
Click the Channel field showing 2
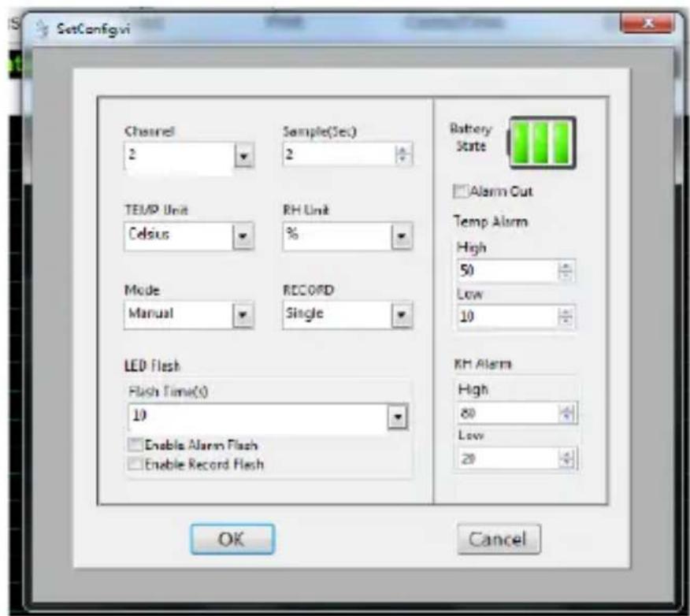(x=179, y=156)
